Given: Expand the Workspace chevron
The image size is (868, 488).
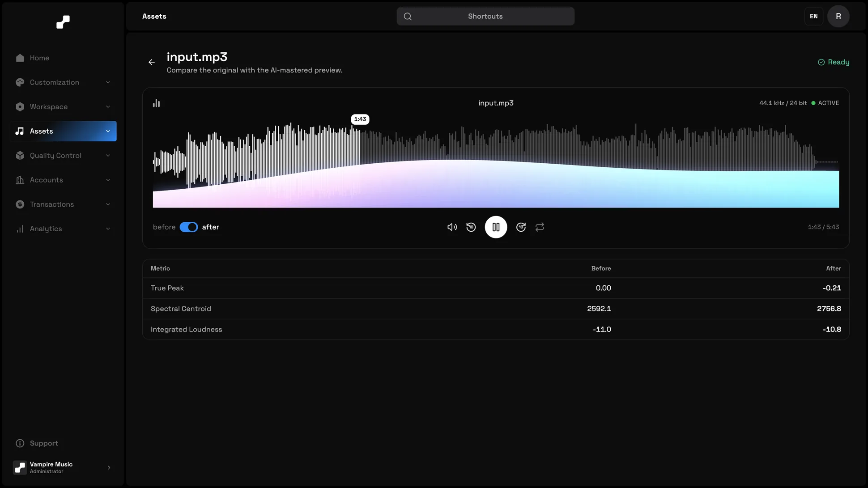Looking at the screenshot, I should click(108, 107).
